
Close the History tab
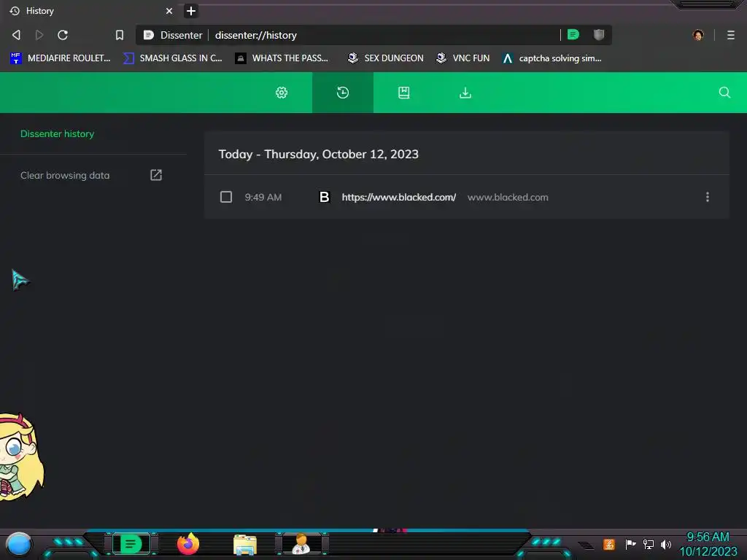(x=169, y=11)
